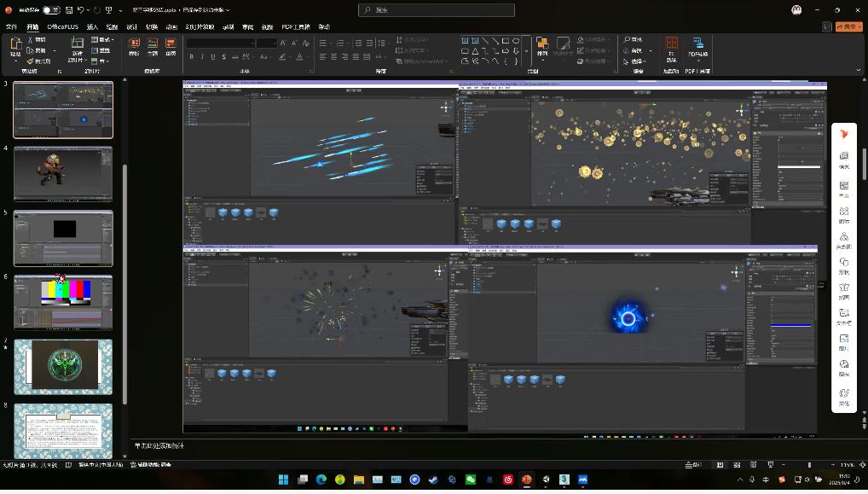Switch to the OfficePLUS tab
This screenshot has height=494, width=868.
click(62, 26)
